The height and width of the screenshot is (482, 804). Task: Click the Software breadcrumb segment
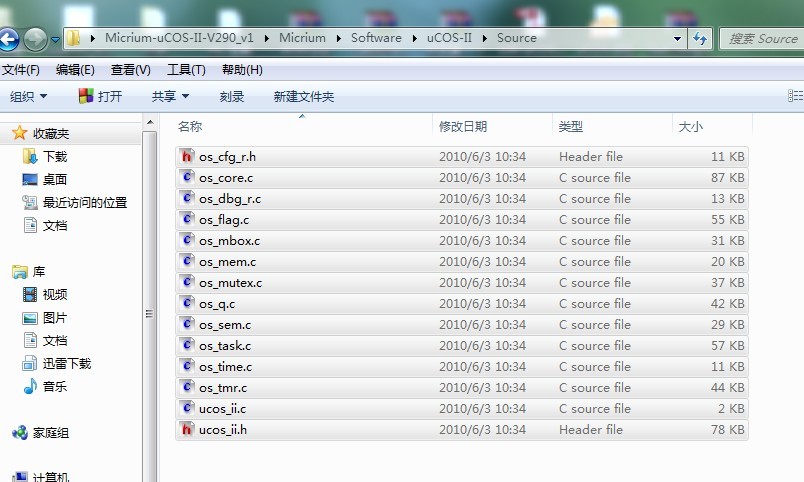376,38
